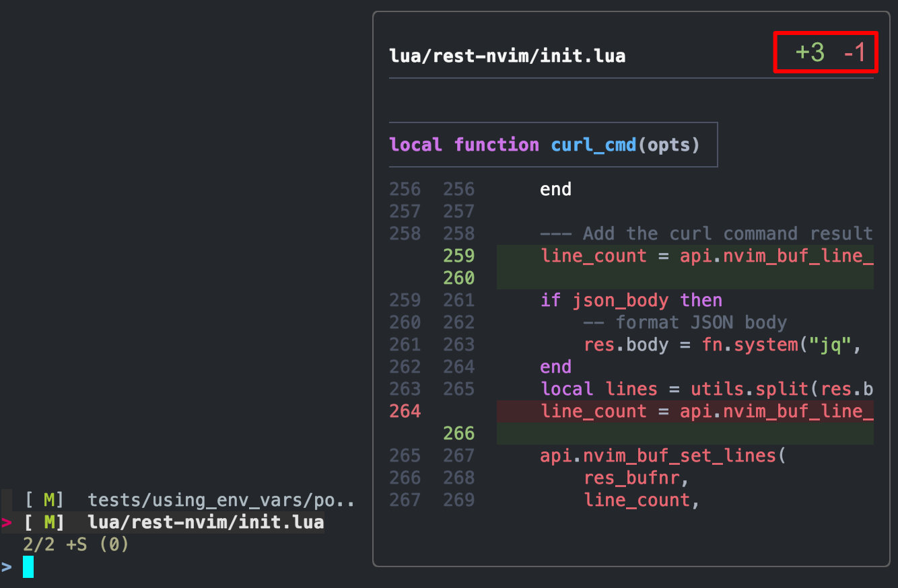Viewport: 898px width, 588px height.
Task: Click the removed red line_count line 264
Action: click(685, 411)
